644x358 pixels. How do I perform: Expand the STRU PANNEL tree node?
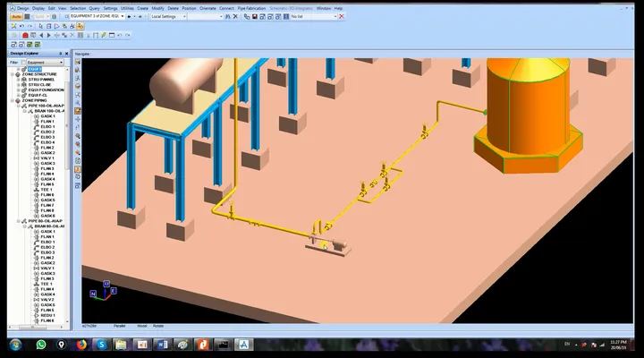pyautogui.click(x=19, y=80)
